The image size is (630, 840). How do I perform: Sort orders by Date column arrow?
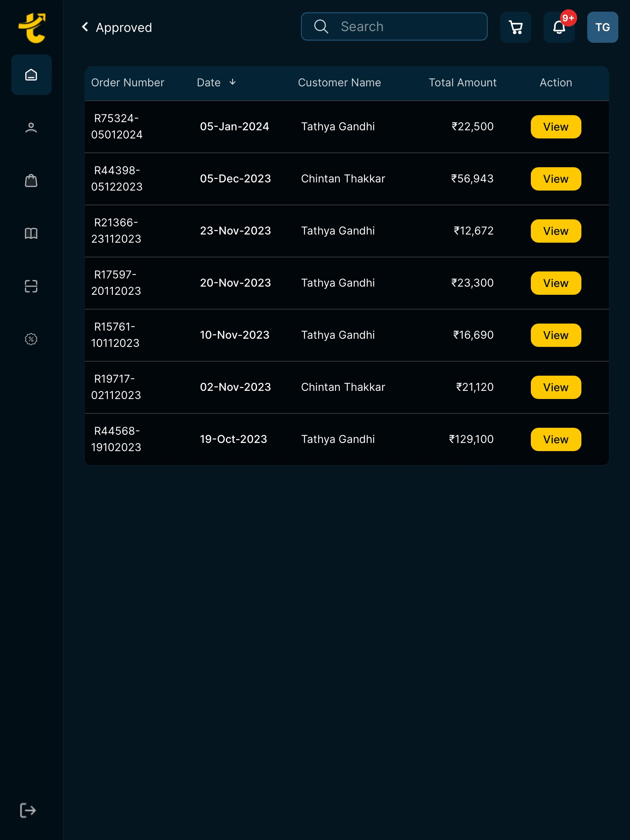point(233,82)
